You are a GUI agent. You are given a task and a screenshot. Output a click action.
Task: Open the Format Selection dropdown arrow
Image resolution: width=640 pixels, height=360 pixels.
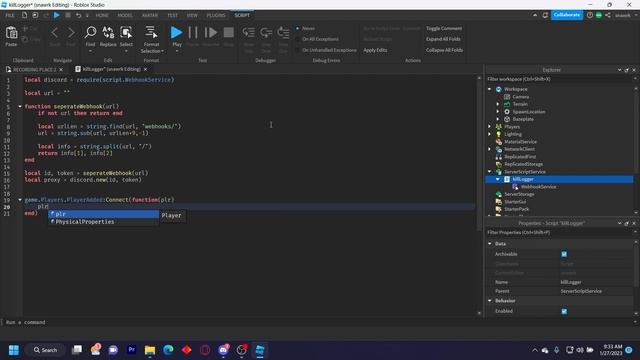(162, 51)
